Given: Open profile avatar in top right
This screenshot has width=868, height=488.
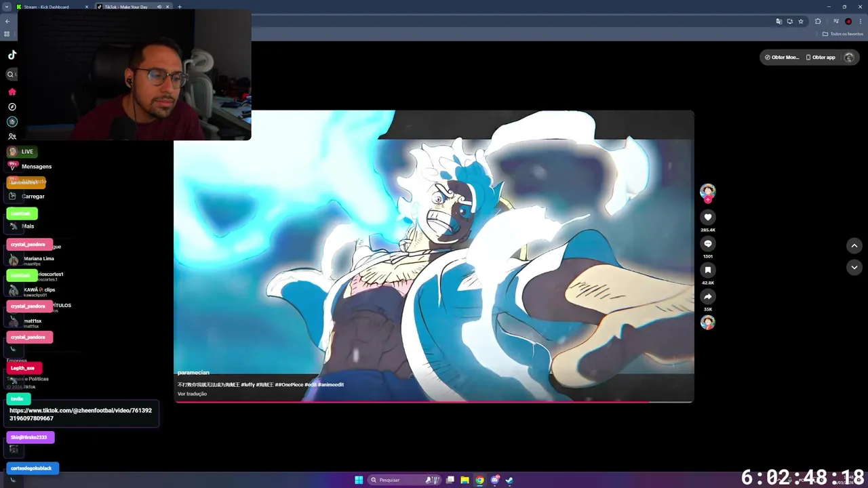Looking at the screenshot, I should [x=848, y=57].
